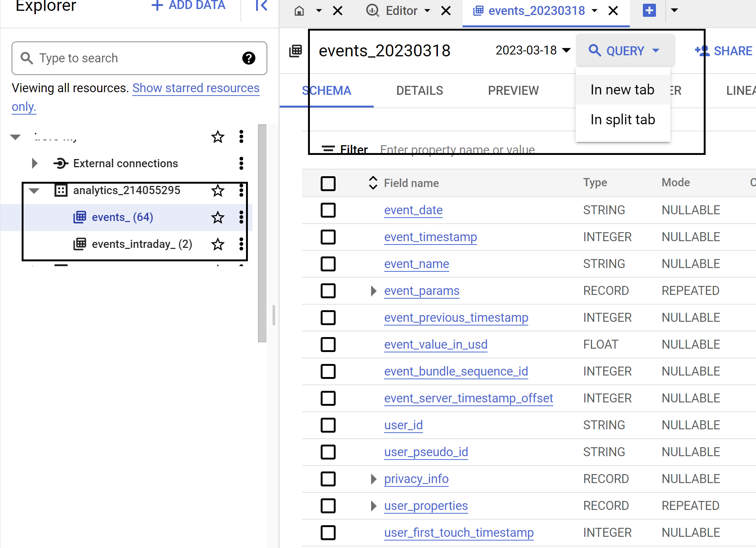Screen dimensions: 756x548
Task: Star the events_intraday_ table
Action: click(218, 244)
